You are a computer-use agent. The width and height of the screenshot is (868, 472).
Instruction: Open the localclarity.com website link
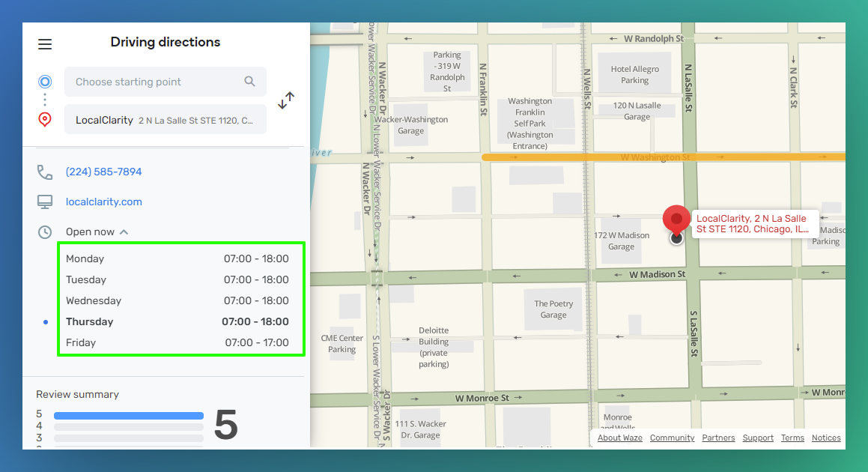[x=104, y=202]
